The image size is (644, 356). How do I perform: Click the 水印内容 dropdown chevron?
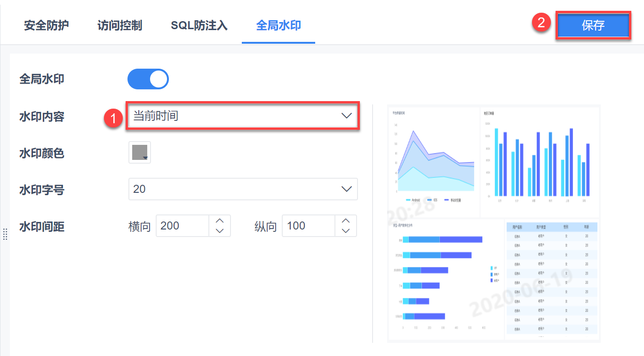point(346,116)
